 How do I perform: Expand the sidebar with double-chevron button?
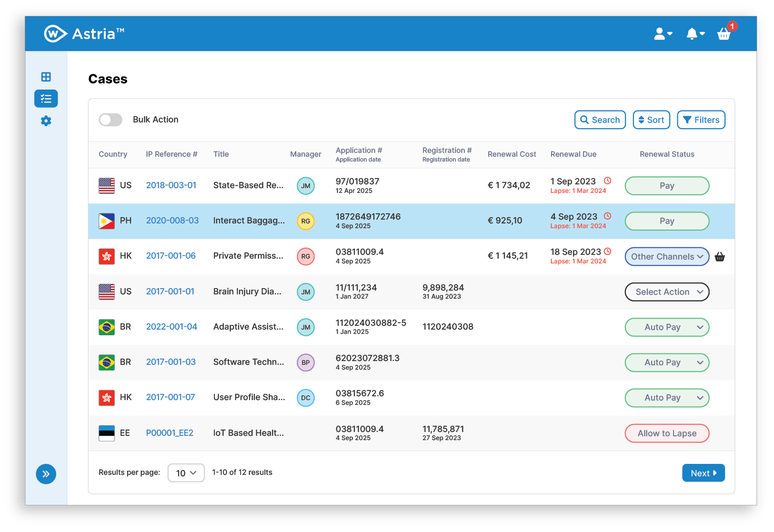click(x=46, y=474)
